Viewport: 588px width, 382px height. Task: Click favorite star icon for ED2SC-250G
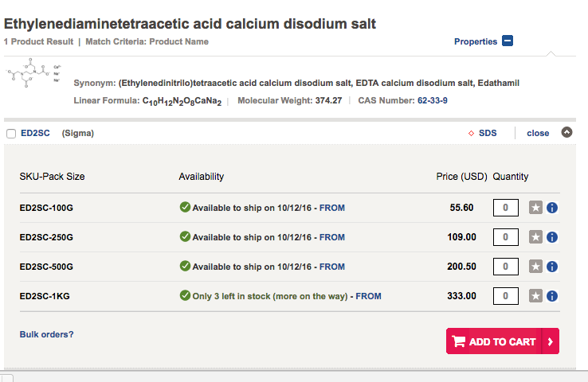point(536,237)
